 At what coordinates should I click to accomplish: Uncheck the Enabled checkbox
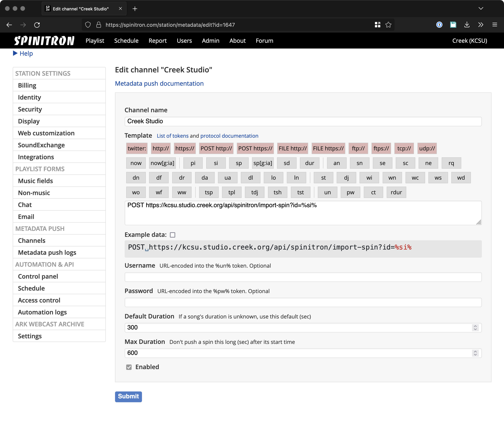pos(129,367)
